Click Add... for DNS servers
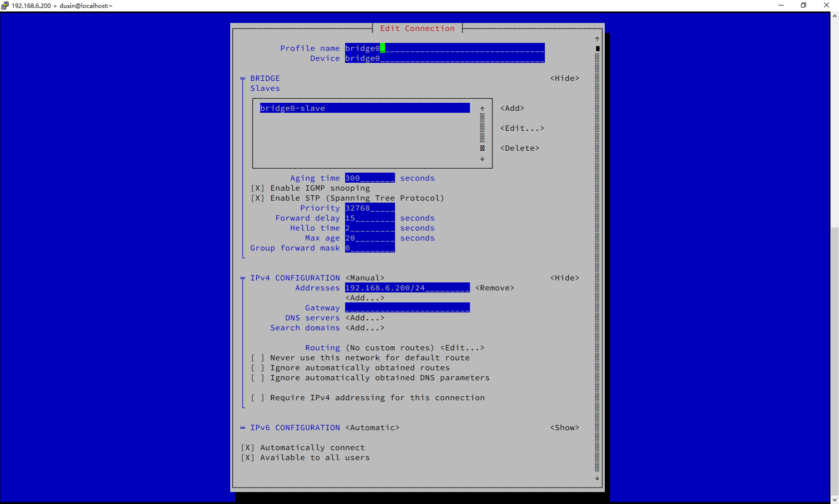The width and height of the screenshot is (839, 504). 365,318
